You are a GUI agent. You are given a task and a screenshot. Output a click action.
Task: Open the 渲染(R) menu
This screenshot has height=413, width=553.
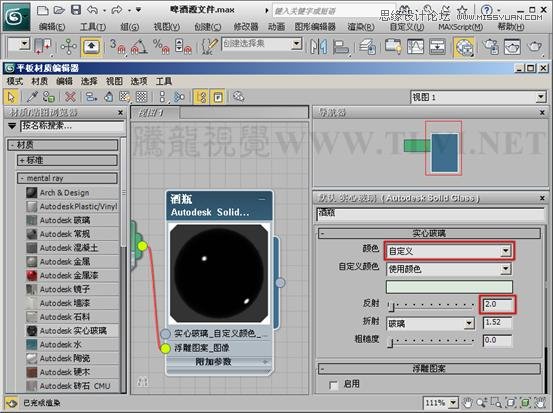click(361, 27)
